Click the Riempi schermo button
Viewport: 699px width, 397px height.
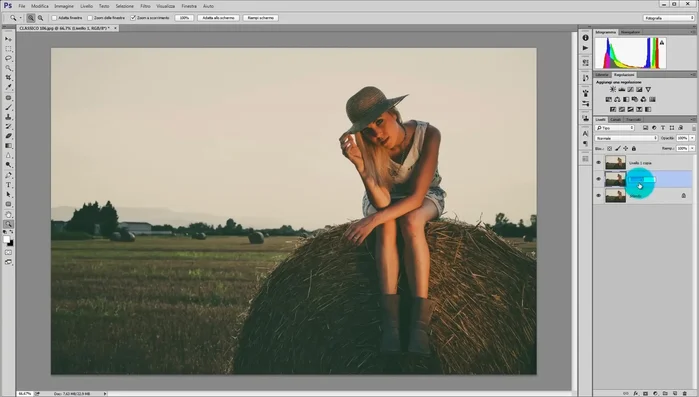click(x=261, y=18)
